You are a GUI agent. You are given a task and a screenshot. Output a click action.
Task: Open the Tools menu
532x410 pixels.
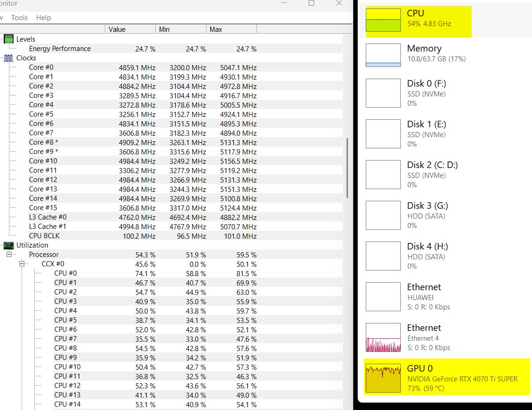20,18
